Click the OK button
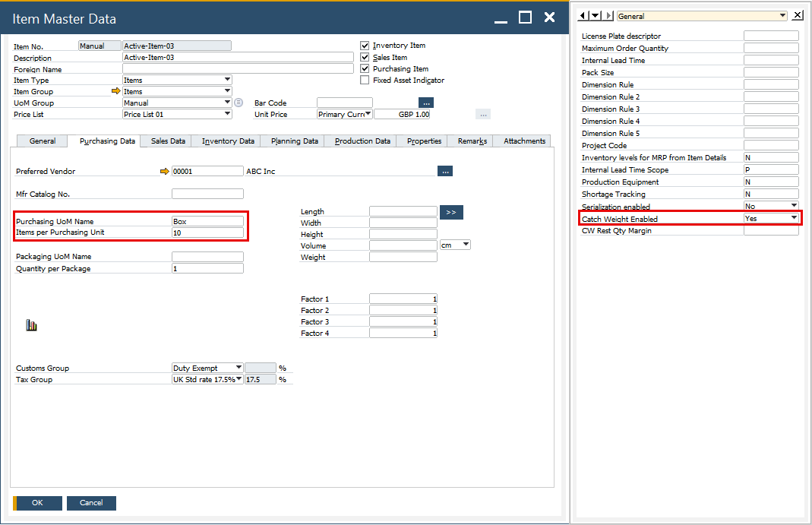The height and width of the screenshot is (525, 812). (37, 503)
